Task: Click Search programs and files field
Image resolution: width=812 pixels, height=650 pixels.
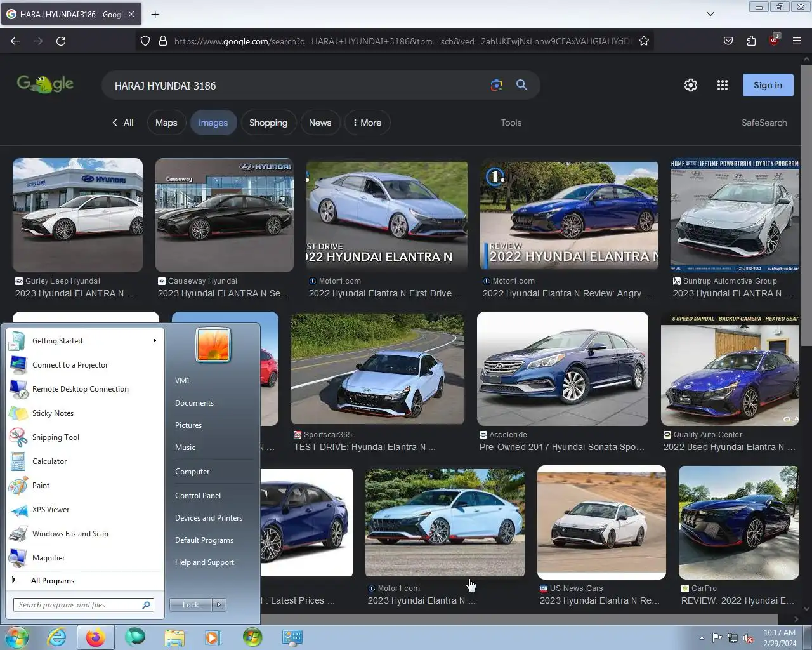Action: 83,605
